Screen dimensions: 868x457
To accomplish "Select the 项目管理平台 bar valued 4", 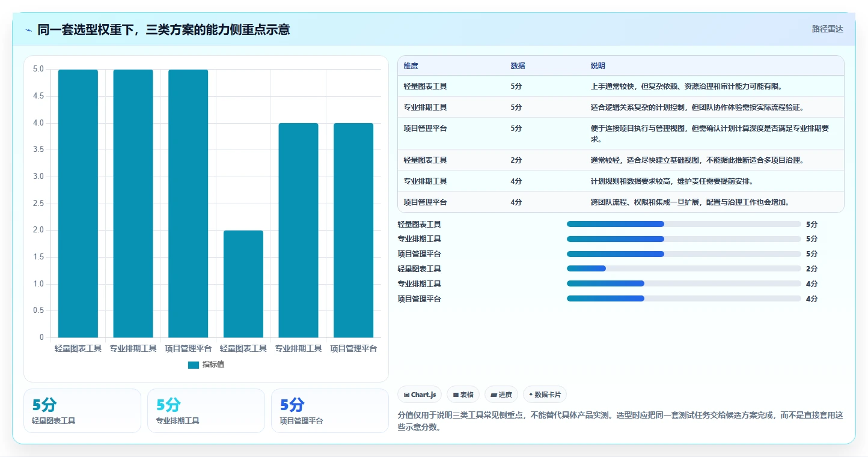I will click(353, 231).
